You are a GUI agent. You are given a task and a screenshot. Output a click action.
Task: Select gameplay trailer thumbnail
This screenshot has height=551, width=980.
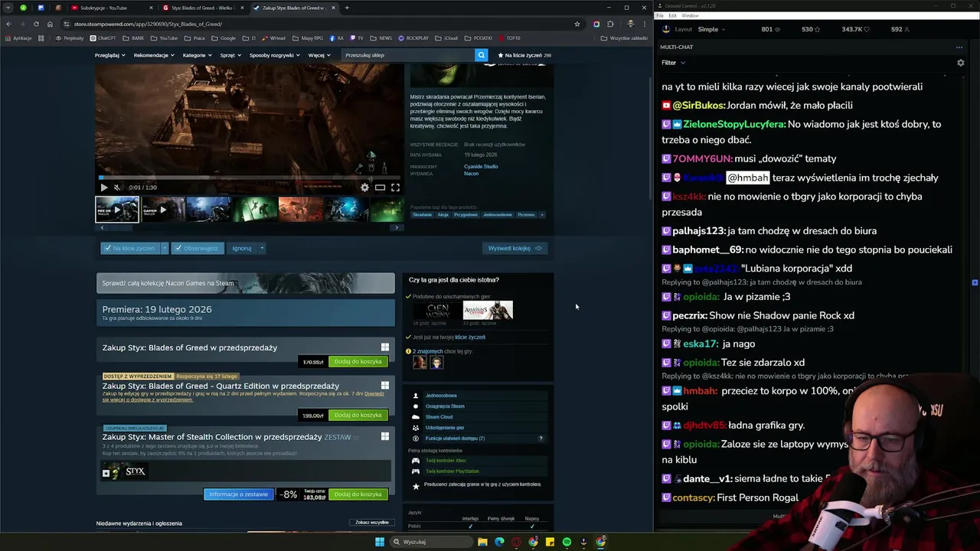coord(163,210)
